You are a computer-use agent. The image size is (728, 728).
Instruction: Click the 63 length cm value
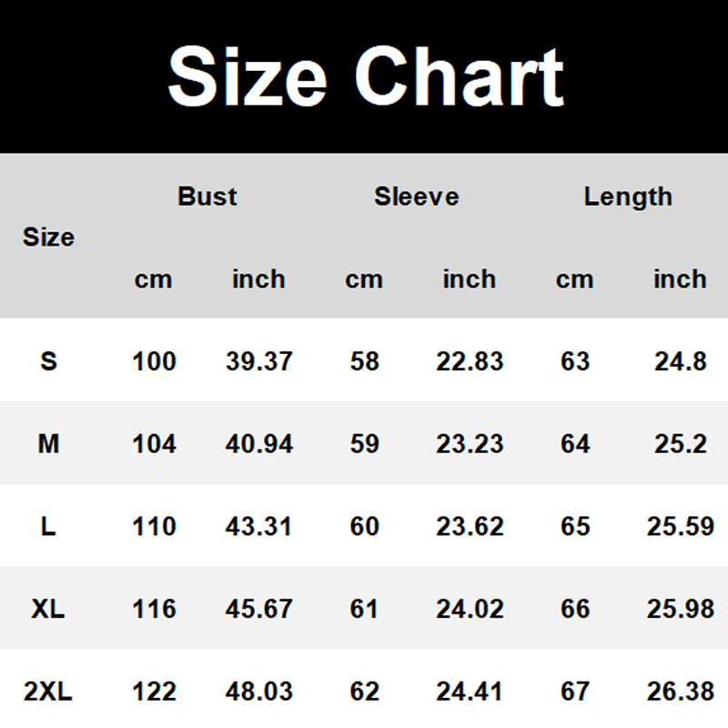coord(575,361)
